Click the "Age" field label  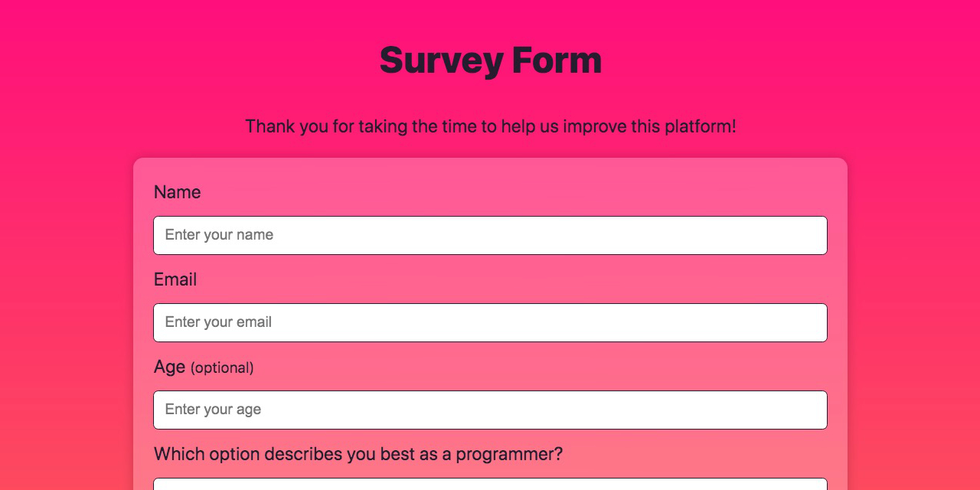coord(169,367)
